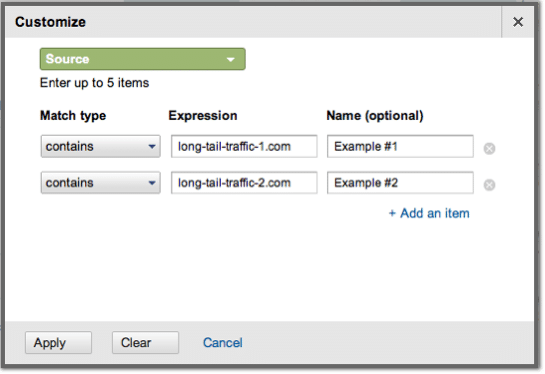Click the Example #2 name field
The height and width of the screenshot is (374, 545).
click(x=400, y=182)
